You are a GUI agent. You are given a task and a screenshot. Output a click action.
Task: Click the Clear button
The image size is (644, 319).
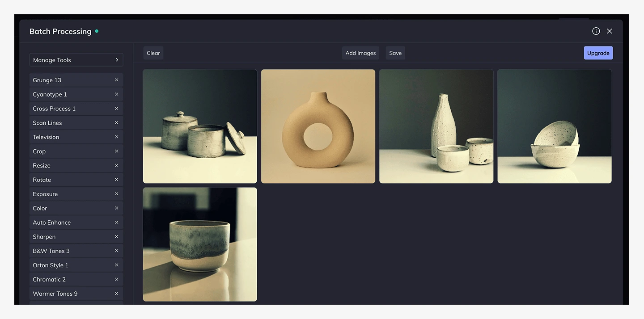pyautogui.click(x=153, y=53)
